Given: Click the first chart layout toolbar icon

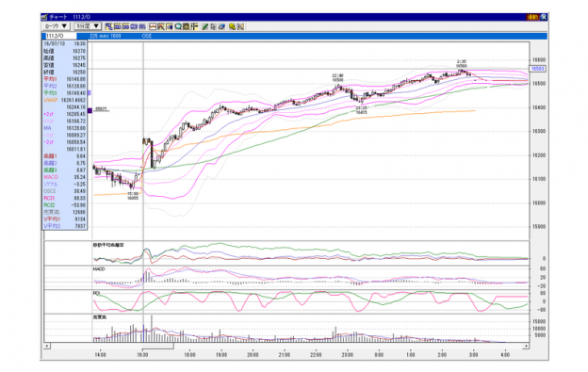Looking at the screenshot, I should pyautogui.click(x=109, y=26).
